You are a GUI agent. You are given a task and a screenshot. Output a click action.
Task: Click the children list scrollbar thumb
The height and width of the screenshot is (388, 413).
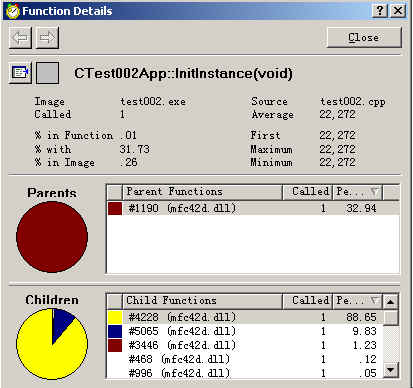[x=391, y=318]
